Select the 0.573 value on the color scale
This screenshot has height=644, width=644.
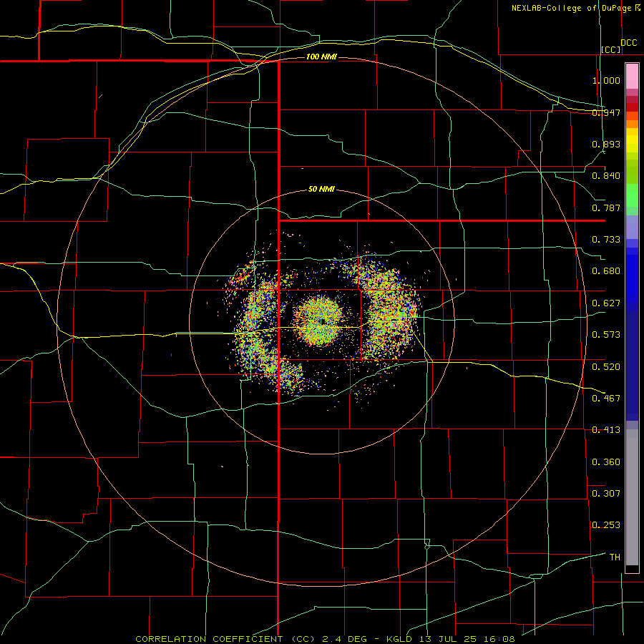click(x=606, y=335)
